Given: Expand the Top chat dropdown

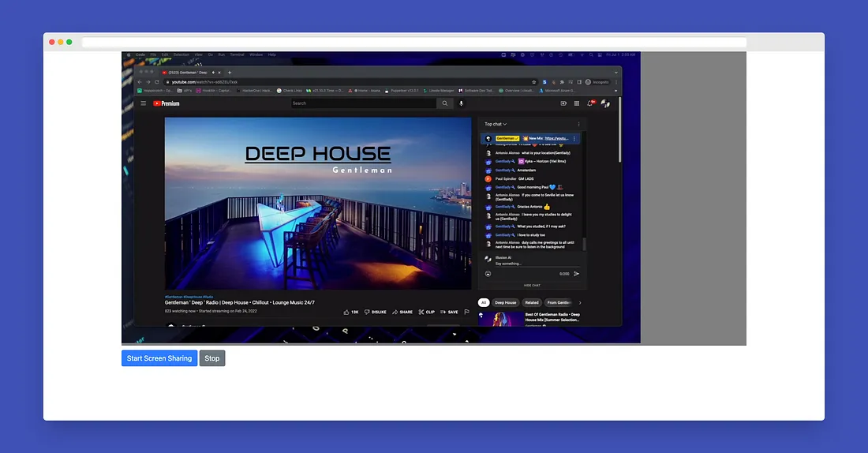Looking at the screenshot, I should pyautogui.click(x=496, y=124).
